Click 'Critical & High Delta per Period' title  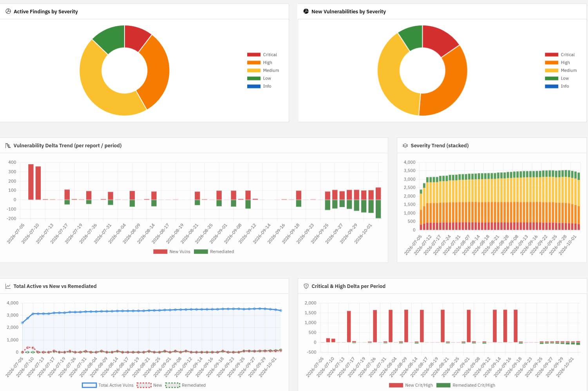tap(348, 286)
